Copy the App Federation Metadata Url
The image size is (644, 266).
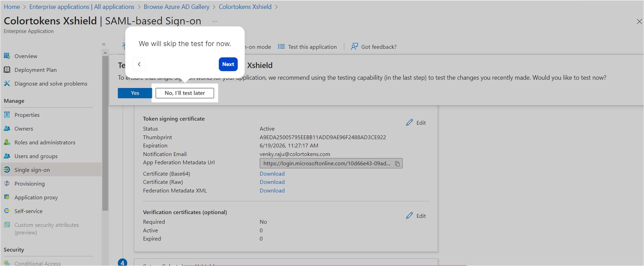point(397,164)
